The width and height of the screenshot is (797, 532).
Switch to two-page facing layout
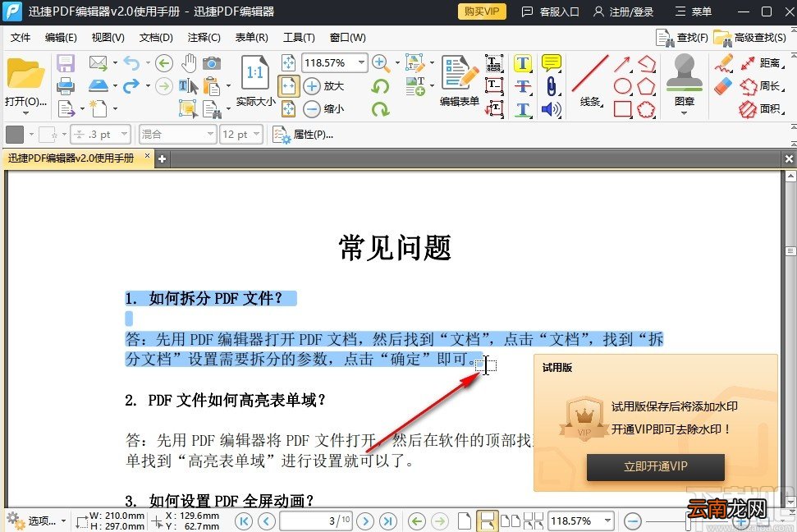pyautogui.click(x=511, y=521)
